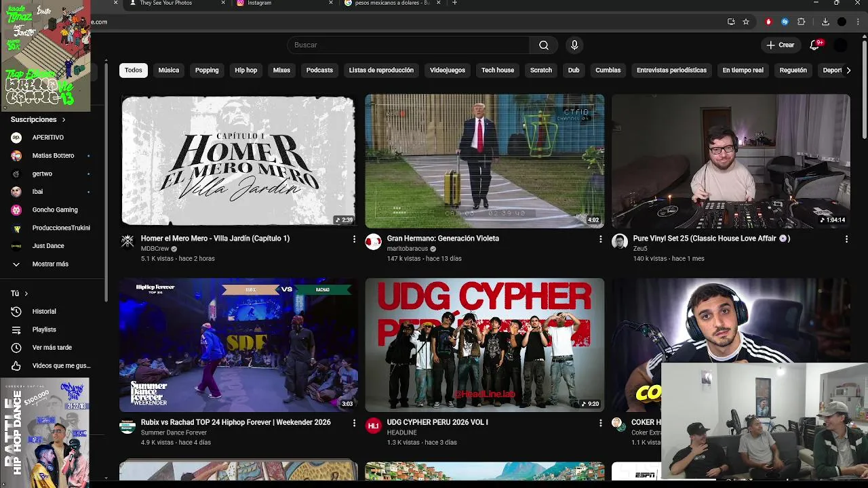Click the red extension icon in the toolbar
Viewport: 868px width, 488px height.
768,22
